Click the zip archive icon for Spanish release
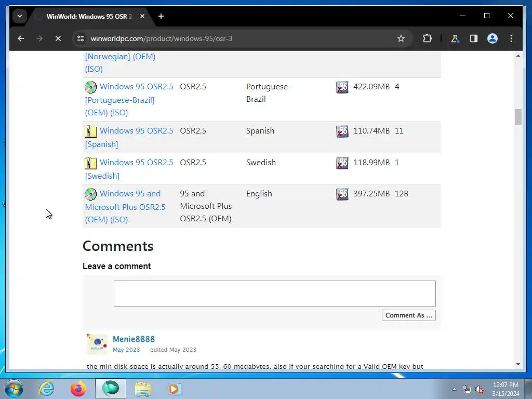The image size is (532, 399). tap(90, 131)
